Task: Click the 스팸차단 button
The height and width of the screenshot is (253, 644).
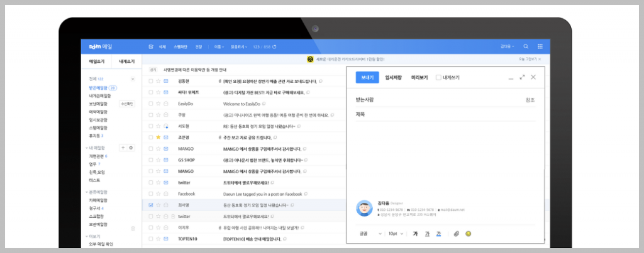Action: (180, 46)
